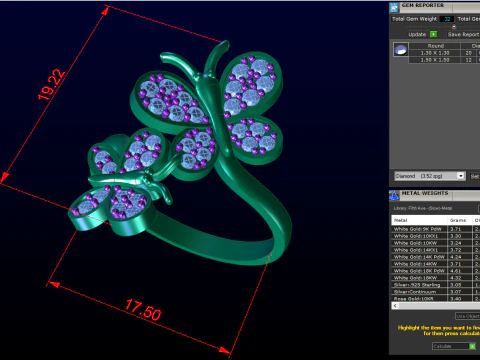Viewport: 480px width, 360px height.
Task: Click the metal table left scroll arrow
Action: coord(395,306)
